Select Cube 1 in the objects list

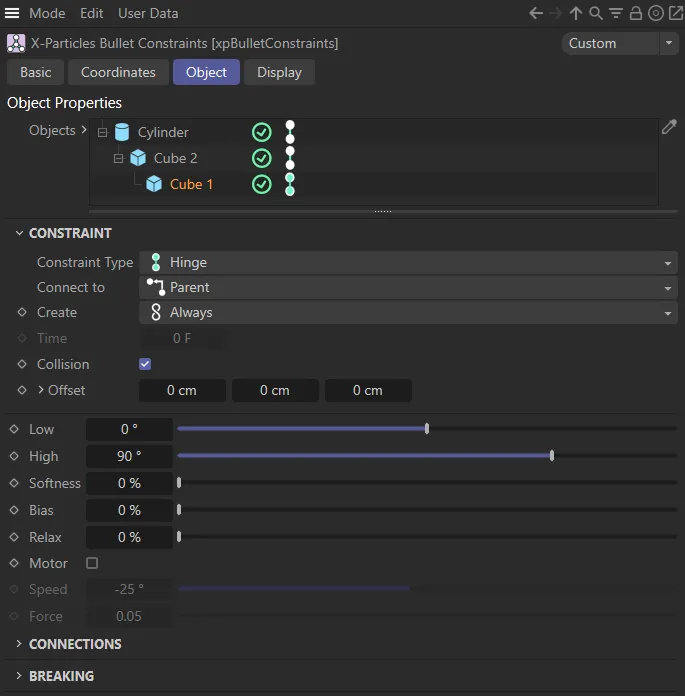click(191, 184)
